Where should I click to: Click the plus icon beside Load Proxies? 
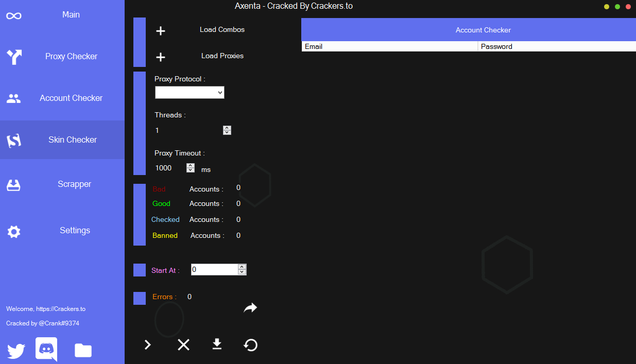tap(161, 57)
